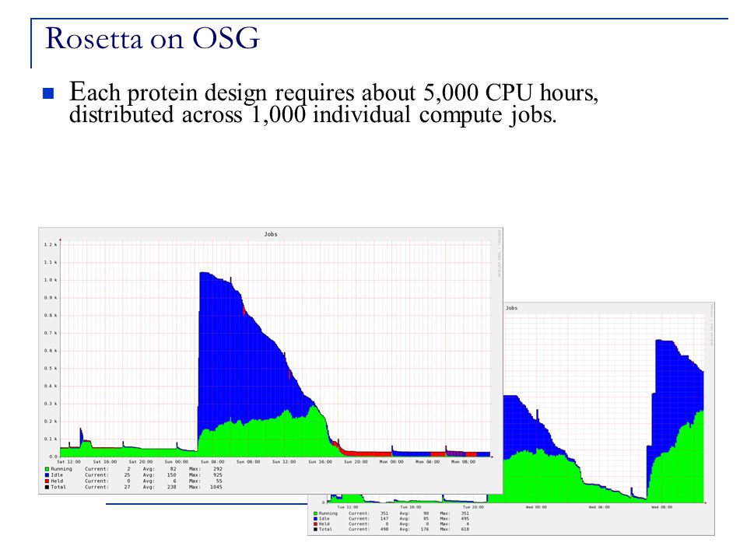Click the Held max value '55'
Image resolution: width=747 pixels, height=560 pixels.
click(219, 481)
